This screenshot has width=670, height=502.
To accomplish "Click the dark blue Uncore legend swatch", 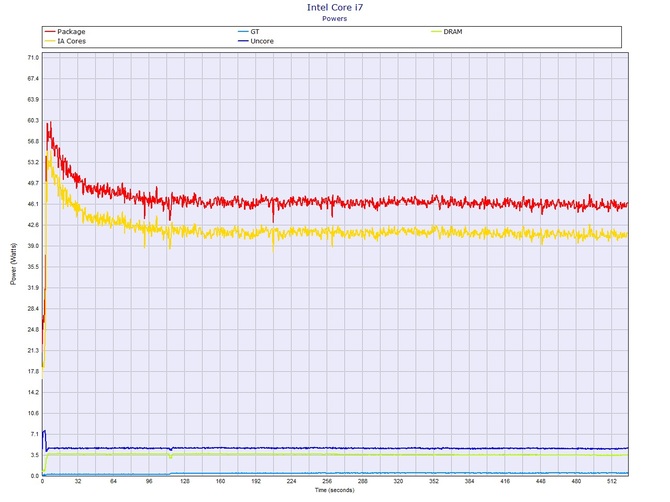I will click(243, 41).
